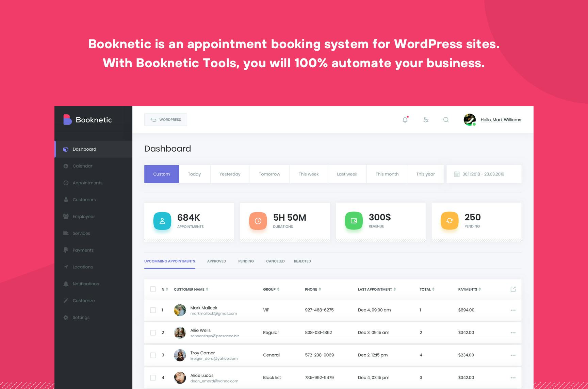This screenshot has height=389, width=588.
Task: Click the Calendar plus icon in sidebar
Action: coord(66,166)
